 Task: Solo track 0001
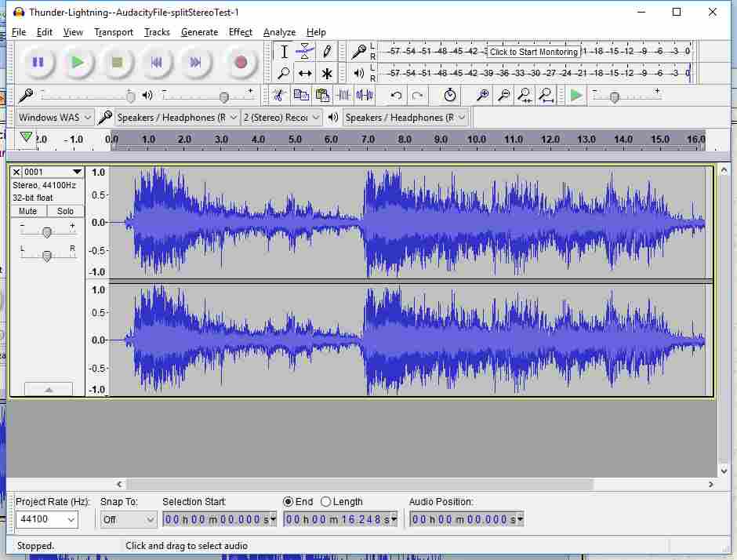[66, 211]
